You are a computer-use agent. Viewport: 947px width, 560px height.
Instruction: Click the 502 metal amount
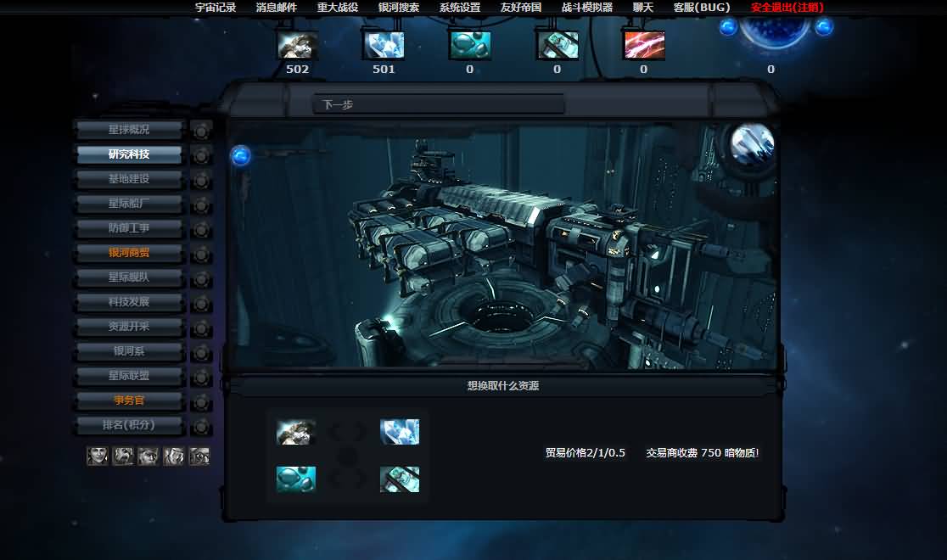click(297, 69)
